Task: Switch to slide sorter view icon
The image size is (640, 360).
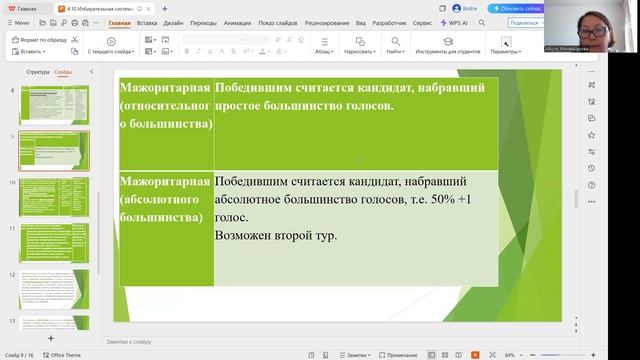Action: pyautogui.click(x=445, y=355)
